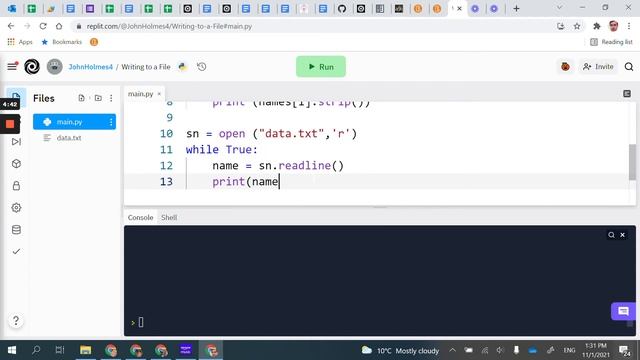Click the name = sn.readline() line
Viewport: 640px width, 360px height.
tap(278, 166)
